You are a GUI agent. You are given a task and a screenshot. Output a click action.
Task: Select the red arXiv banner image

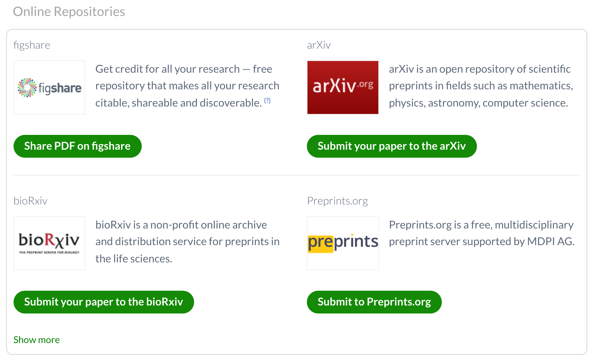coord(343,87)
